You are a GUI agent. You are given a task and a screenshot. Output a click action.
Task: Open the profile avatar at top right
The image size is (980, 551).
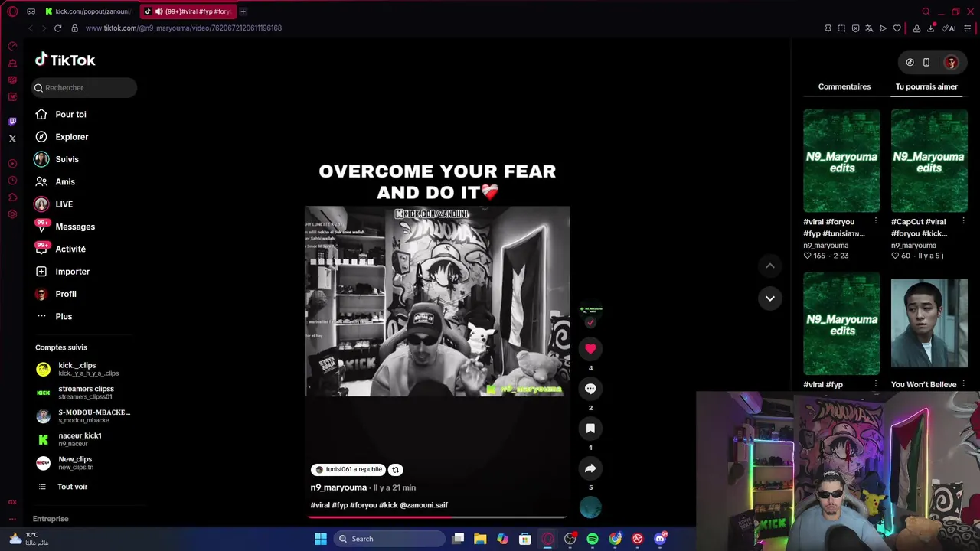[951, 62]
